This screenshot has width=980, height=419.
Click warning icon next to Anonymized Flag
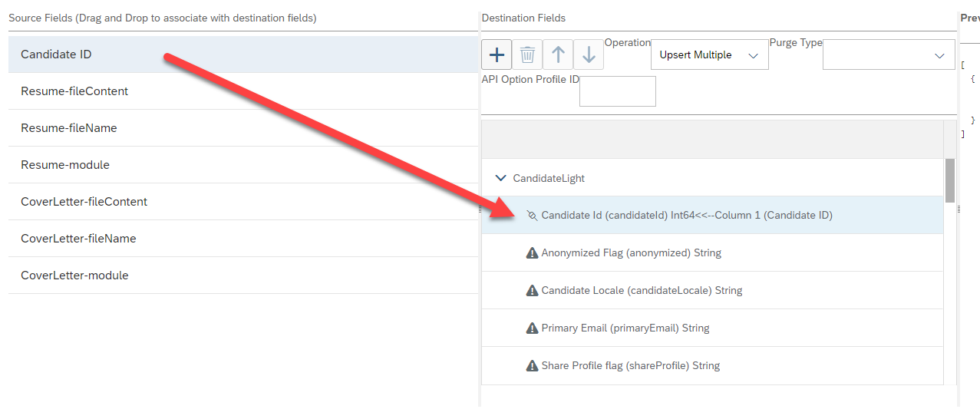coord(532,252)
